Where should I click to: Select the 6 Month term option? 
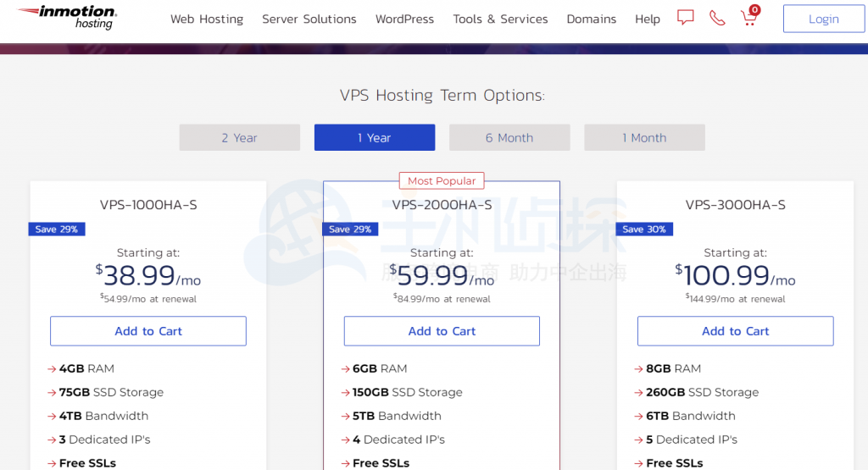click(x=509, y=137)
